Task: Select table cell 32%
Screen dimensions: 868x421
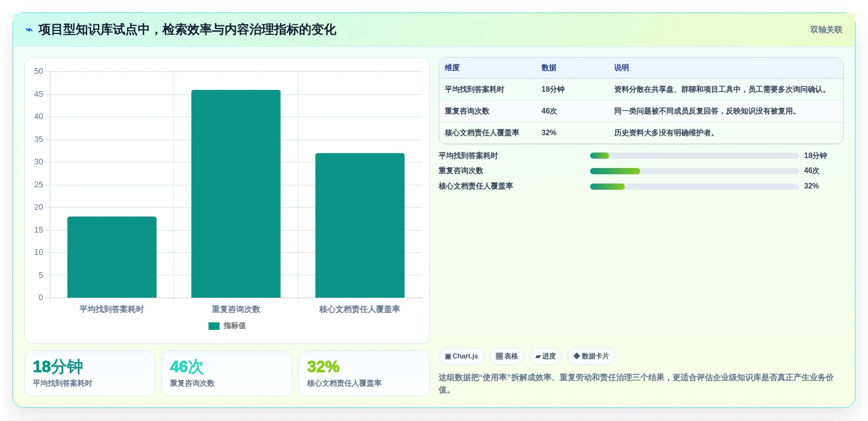Action: coord(549,133)
